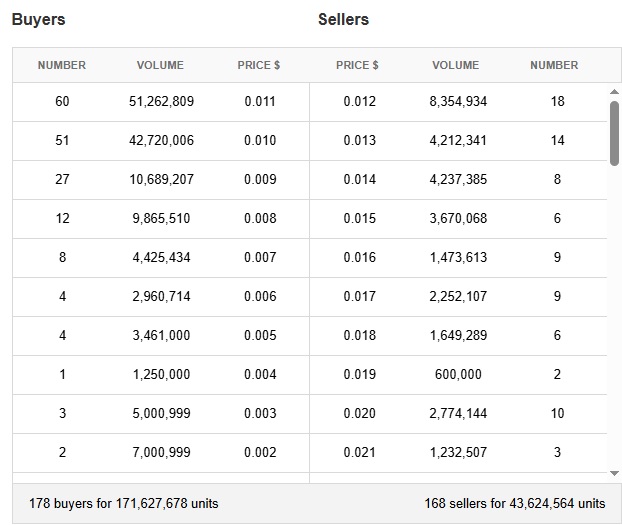
Task: Select buyer volume 3,461,000
Action: pos(161,335)
